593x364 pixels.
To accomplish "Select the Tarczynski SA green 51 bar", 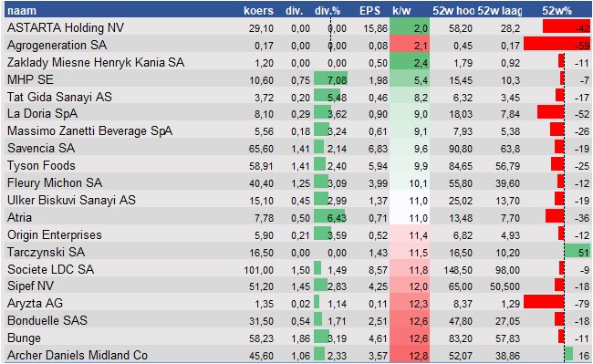I will 577,252.
